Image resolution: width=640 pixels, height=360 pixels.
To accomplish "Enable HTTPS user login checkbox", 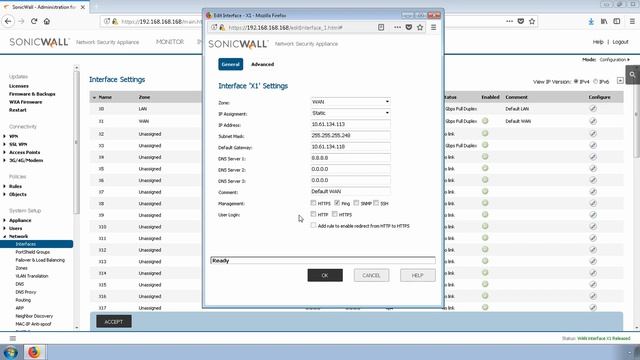I will pyautogui.click(x=334, y=214).
